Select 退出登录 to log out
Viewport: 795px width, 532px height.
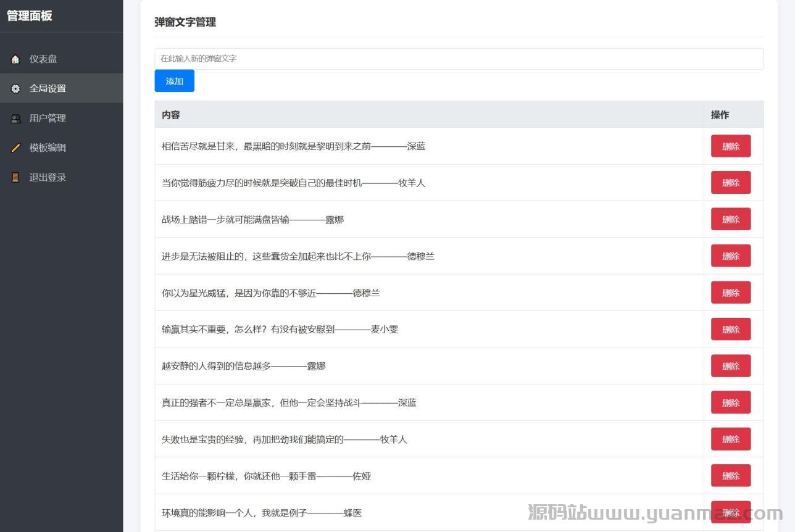point(48,178)
